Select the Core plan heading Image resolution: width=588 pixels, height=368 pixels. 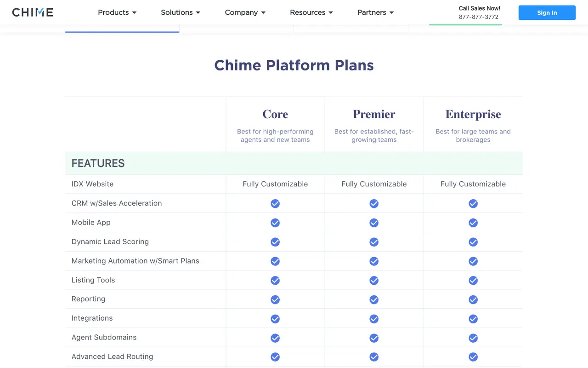point(275,114)
